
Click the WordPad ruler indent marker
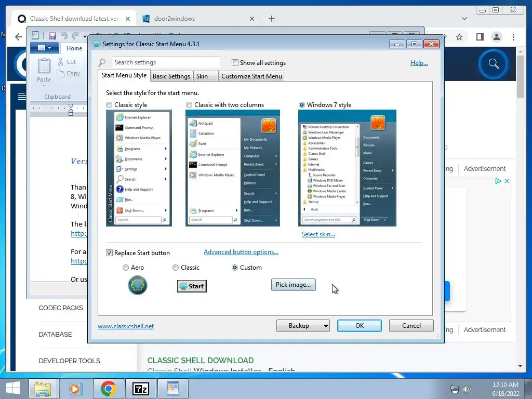[x=71, y=110]
